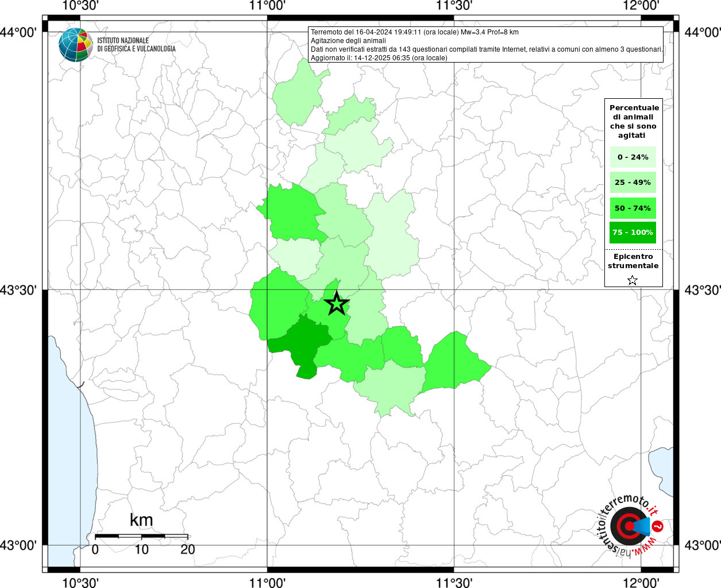Select the 25 - 49% legend swatch
The image size is (721, 588).
click(633, 182)
